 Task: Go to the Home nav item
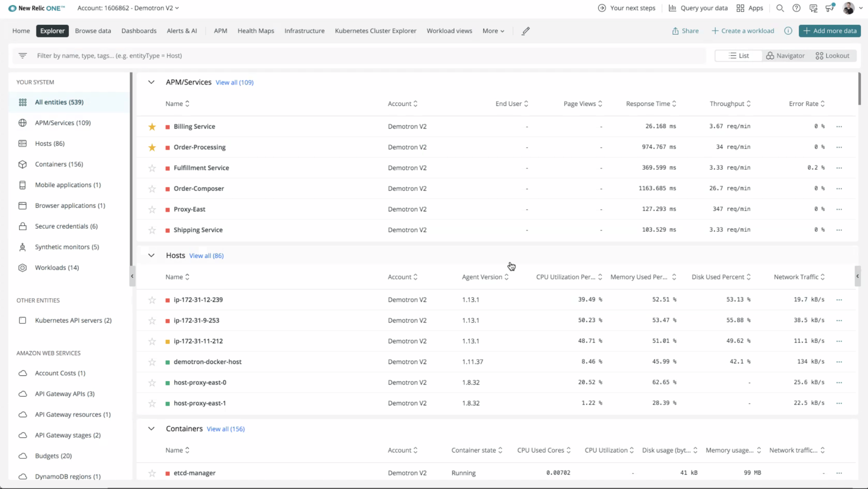(21, 31)
